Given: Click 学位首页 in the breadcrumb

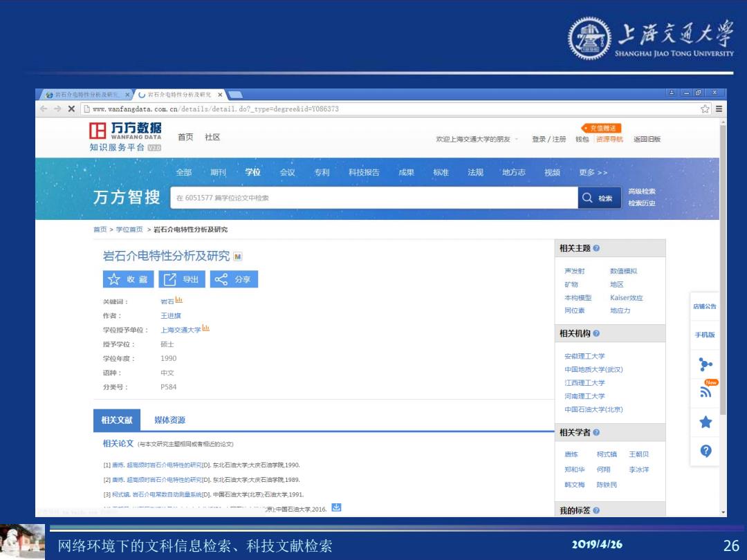Looking at the screenshot, I should pyautogui.click(x=129, y=230).
